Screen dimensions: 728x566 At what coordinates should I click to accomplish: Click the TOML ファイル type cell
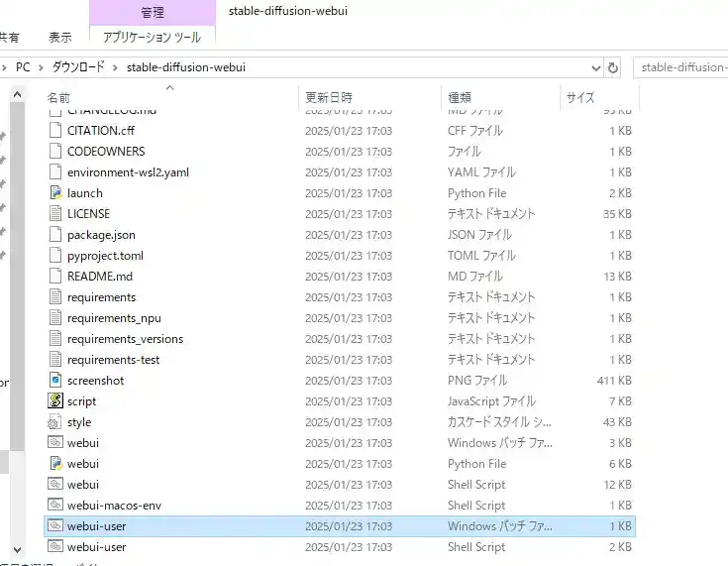pyautogui.click(x=481, y=256)
